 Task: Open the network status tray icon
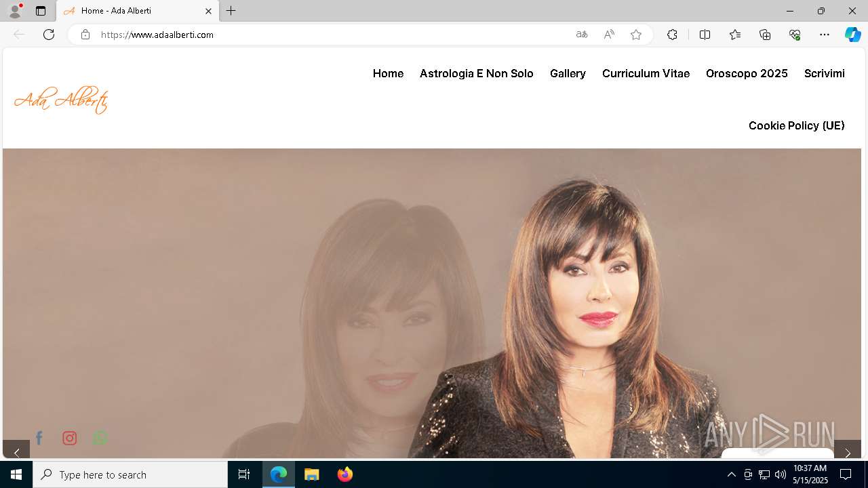click(x=764, y=474)
